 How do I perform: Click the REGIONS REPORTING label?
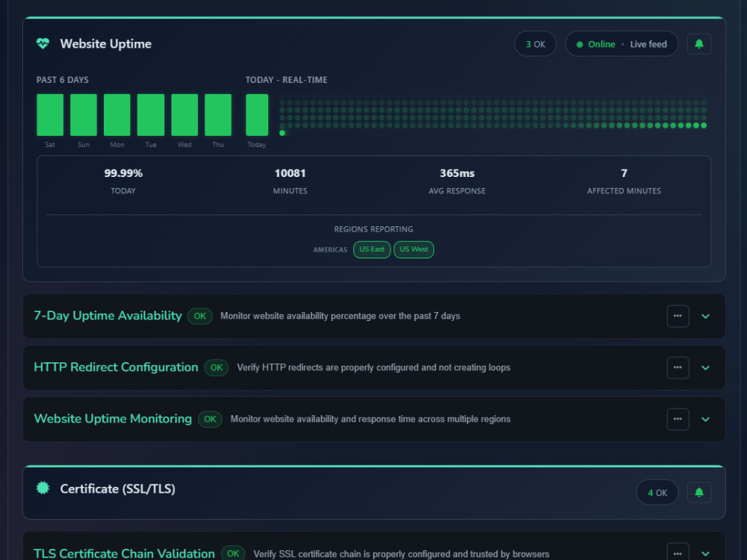pos(373,229)
